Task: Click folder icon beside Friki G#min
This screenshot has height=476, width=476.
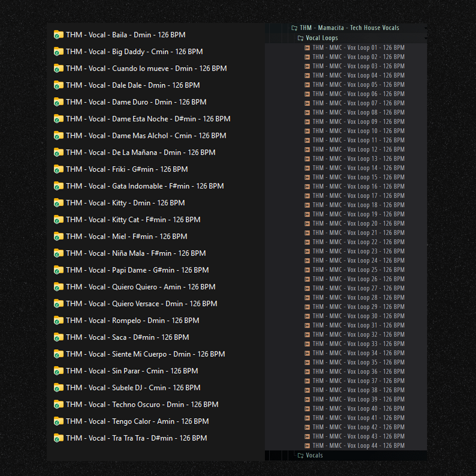Action: pos(59,169)
